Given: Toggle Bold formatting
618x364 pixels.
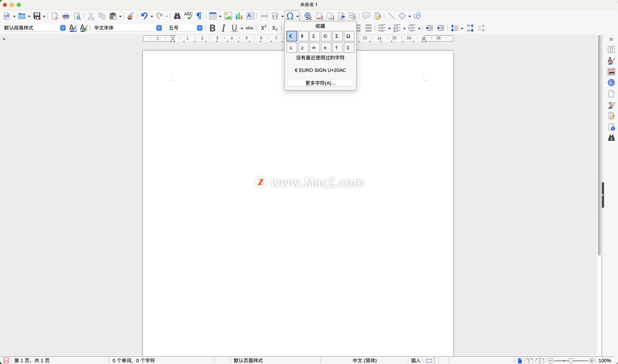Looking at the screenshot, I should [212, 28].
